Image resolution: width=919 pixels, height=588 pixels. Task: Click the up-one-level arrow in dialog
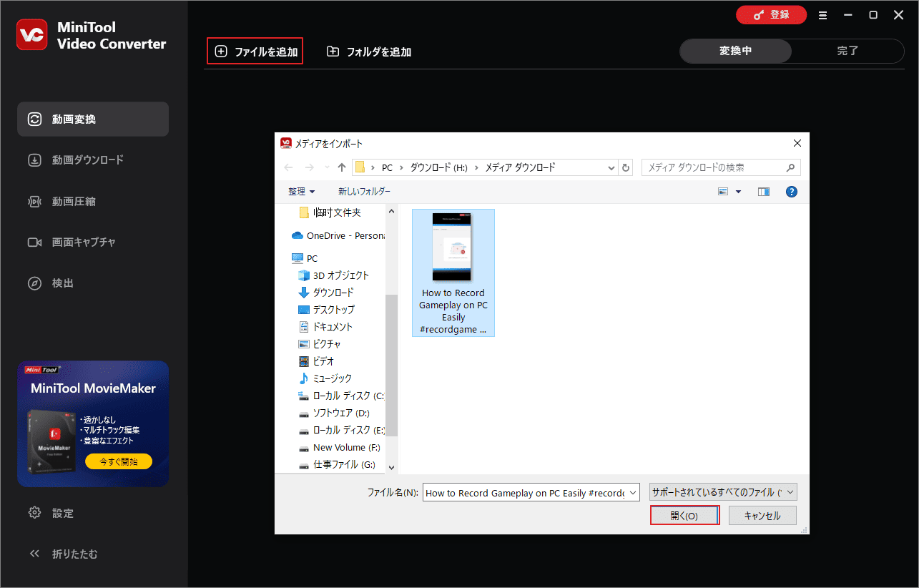pyautogui.click(x=342, y=167)
